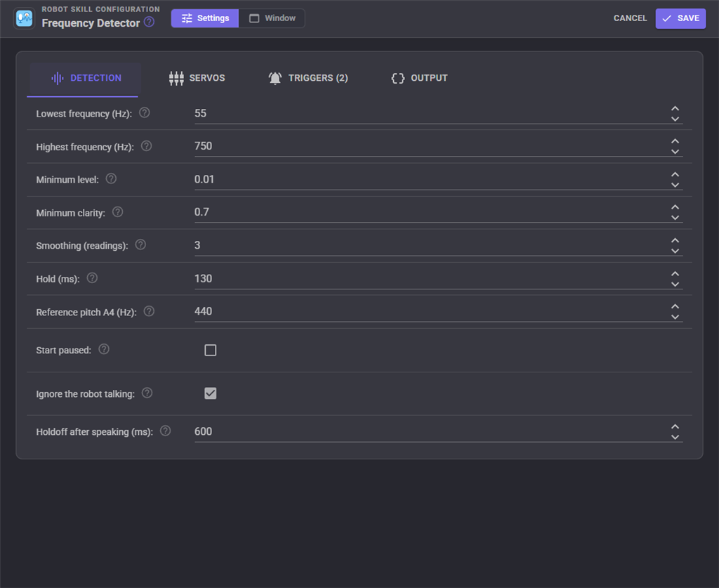The height and width of the screenshot is (588, 719).
Task: Show help for Start paused
Action: [104, 349]
